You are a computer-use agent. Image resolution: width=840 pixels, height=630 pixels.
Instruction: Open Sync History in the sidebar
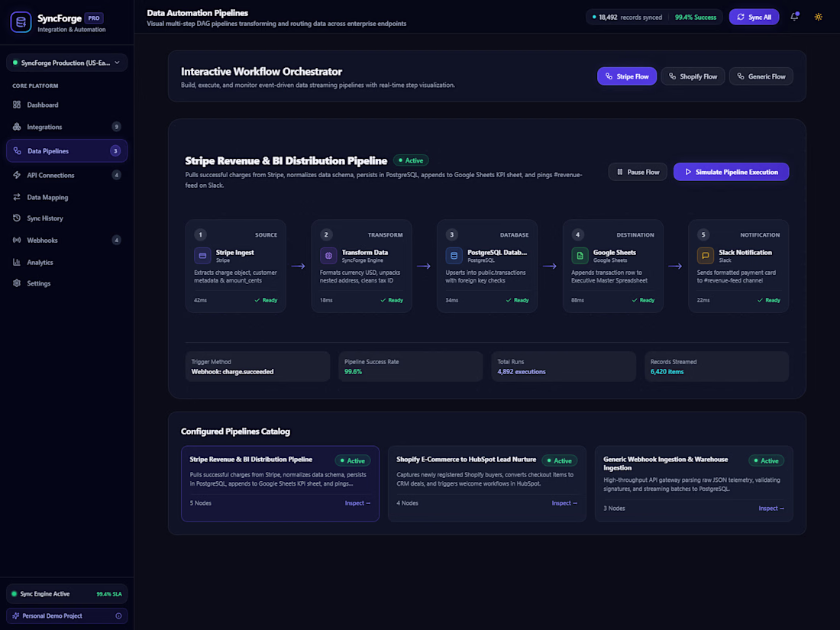[67, 218]
